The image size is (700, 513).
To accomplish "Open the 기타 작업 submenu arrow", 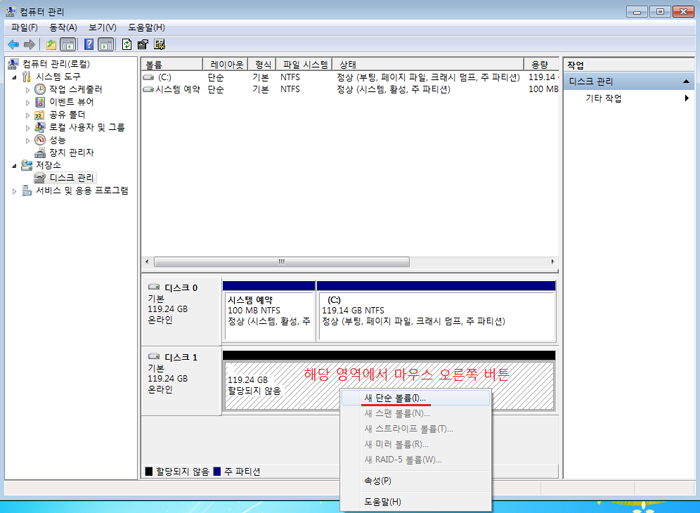I will pyautogui.click(x=687, y=98).
